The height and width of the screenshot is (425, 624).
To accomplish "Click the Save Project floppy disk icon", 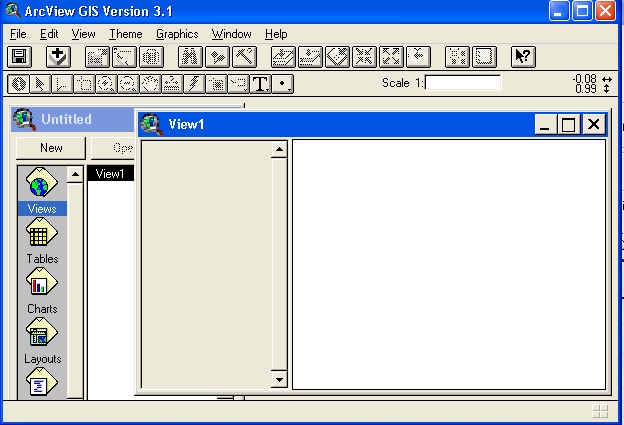I will [x=19, y=57].
